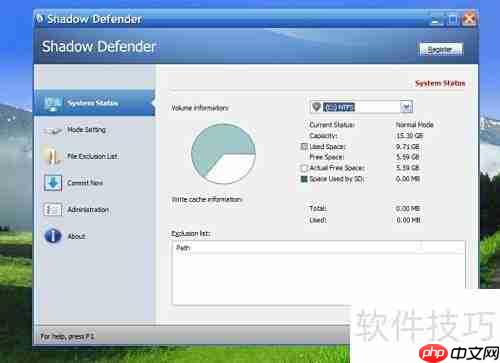This screenshot has height=363, width=500.
Task: Click the shield icon in volume selector
Action: 316,107
